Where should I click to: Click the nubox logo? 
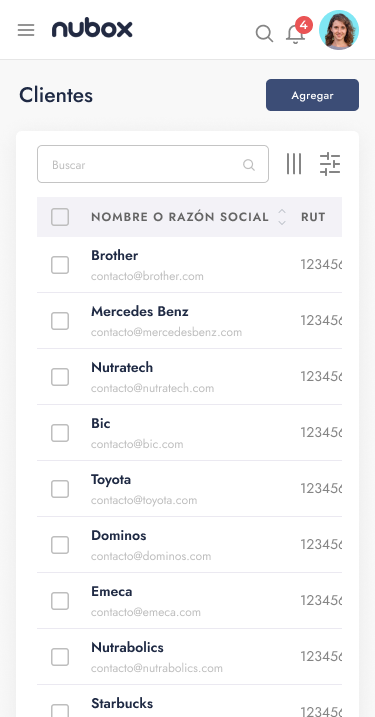tap(92, 29)
